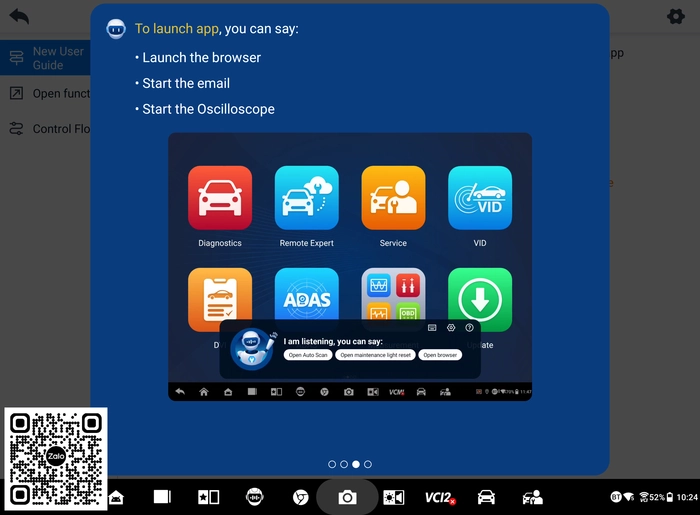This screenshot has width=700, height=515.
Task: Click the VCI2 connection status icon
Action: click(440, 497)
